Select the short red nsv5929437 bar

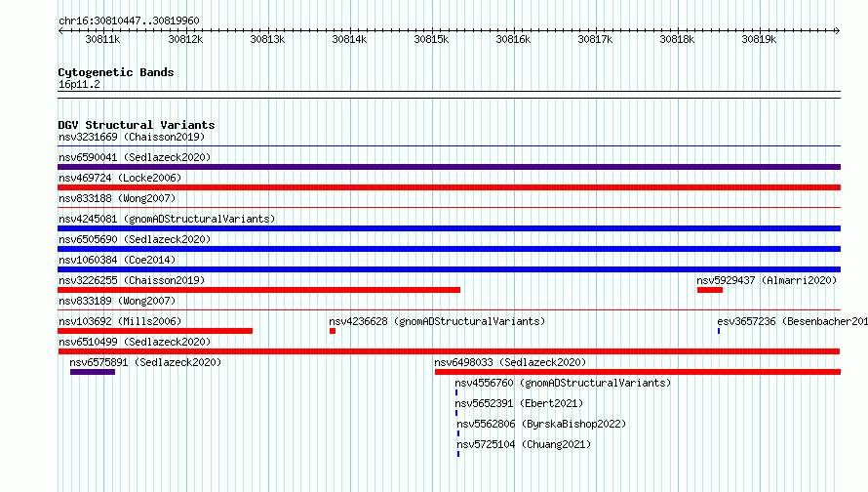click(710, 290)
